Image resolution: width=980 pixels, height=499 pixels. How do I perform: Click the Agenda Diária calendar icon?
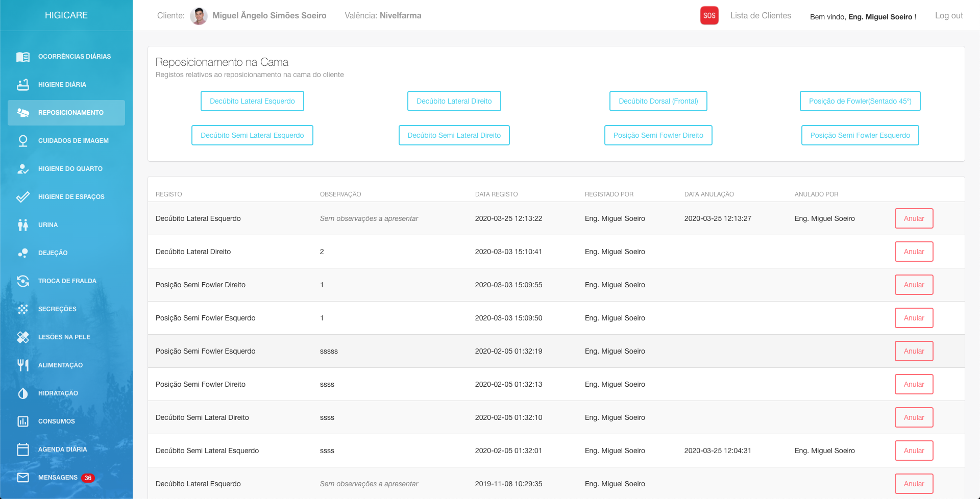point(23,450)
